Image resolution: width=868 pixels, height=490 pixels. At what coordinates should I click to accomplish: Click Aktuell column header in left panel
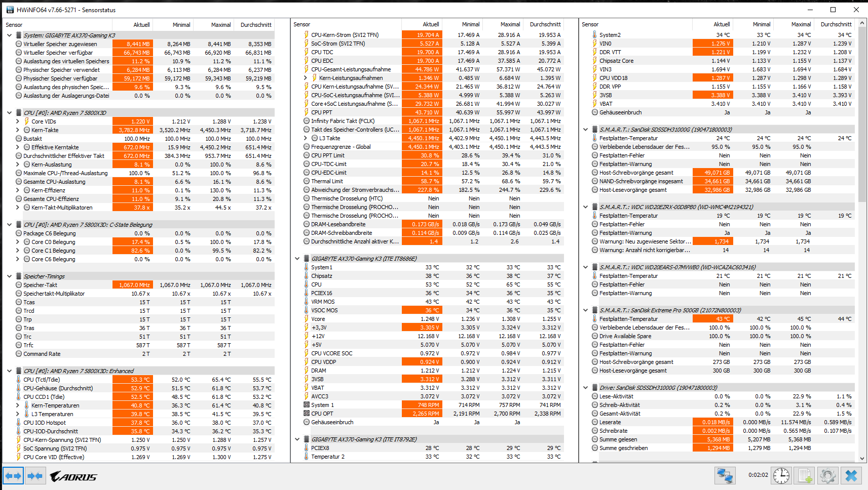click(133, 25)
